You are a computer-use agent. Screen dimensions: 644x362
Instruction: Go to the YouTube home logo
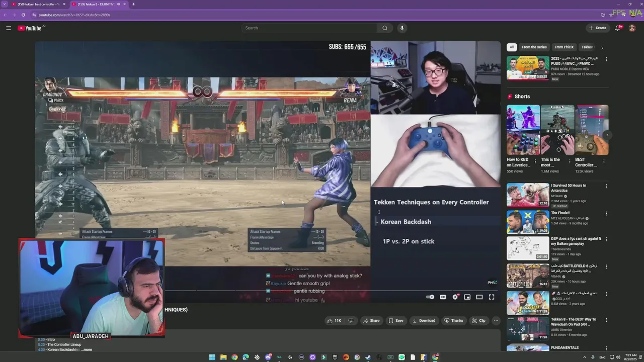pos(31,28)
